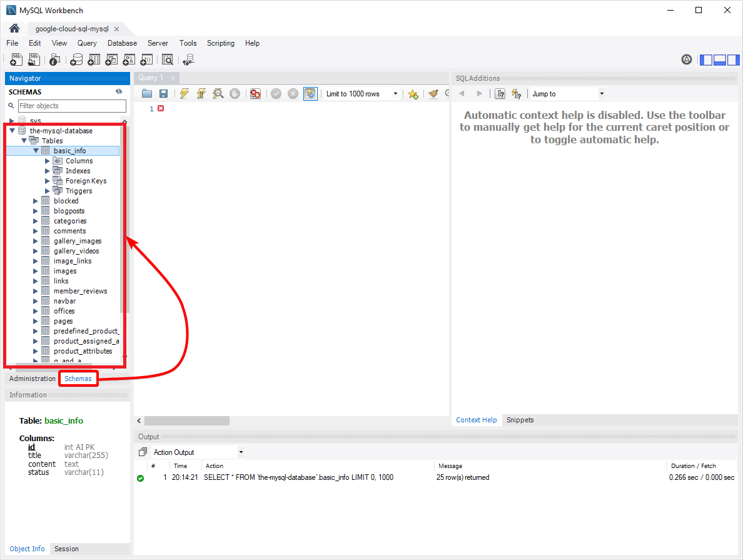Screen dimensions: 743x560
Task: Execute the statement under the cursor
Action: pos(201,94)
